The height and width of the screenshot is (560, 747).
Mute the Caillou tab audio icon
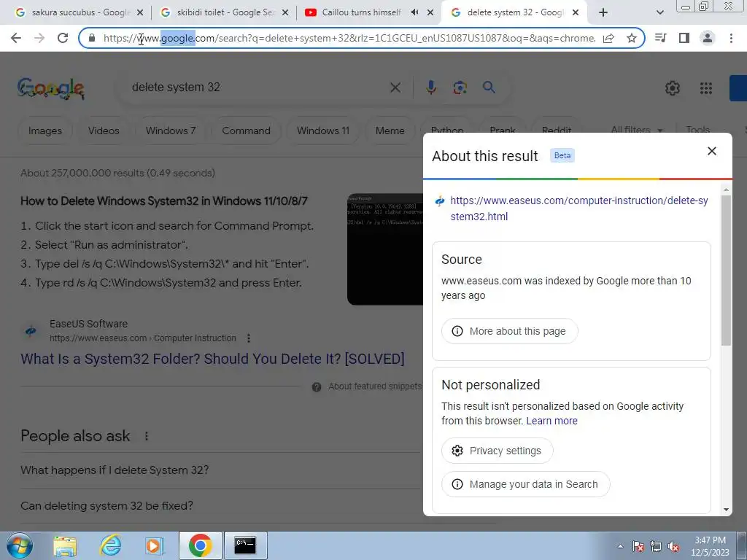(415, 12)
